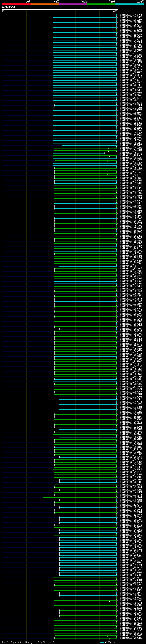
Task: Click the green ~80% identity legend segment
Action: (x=101, y=4)
